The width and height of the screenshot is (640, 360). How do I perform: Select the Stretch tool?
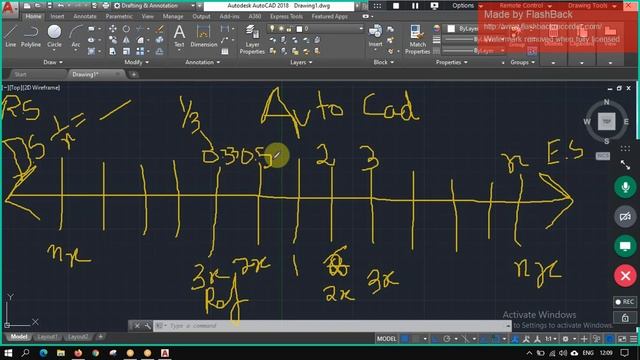[x=113, y=51]
